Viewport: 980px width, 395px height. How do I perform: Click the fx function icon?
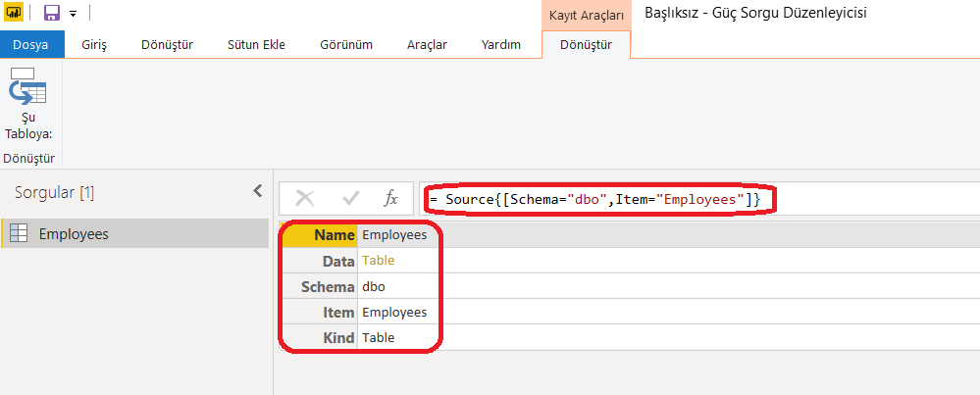390,198
